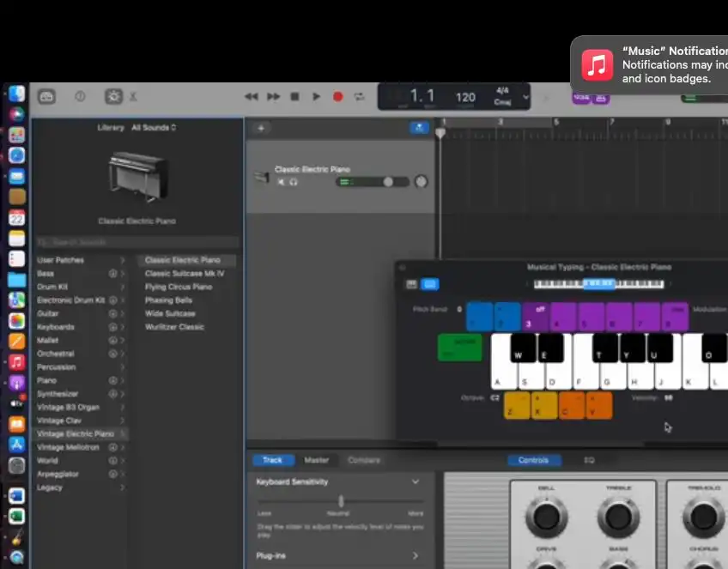The width and height of the screenshot is (728, 569).
Task: Switch to the EQ tab
Action: pos(589,460)
